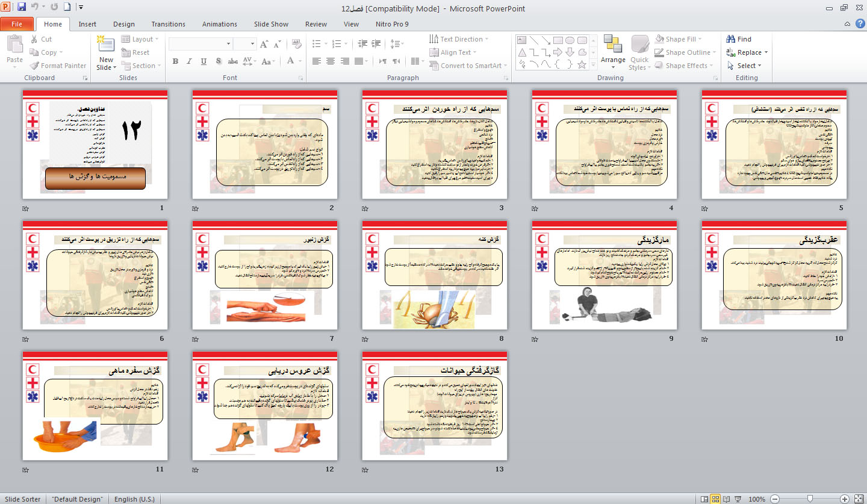This screenshot has height=504, width=867.
Task: Click the Cut command
Action: coord(41,39)
